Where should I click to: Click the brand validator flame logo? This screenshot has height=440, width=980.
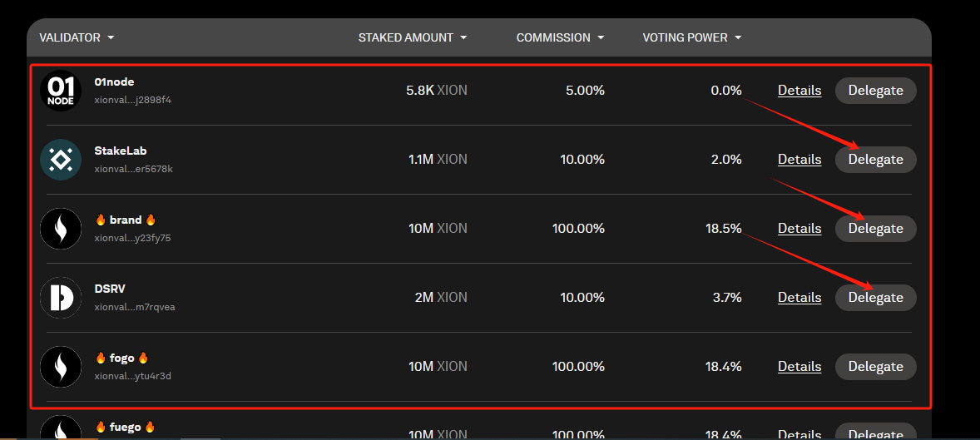click(61, 229)
